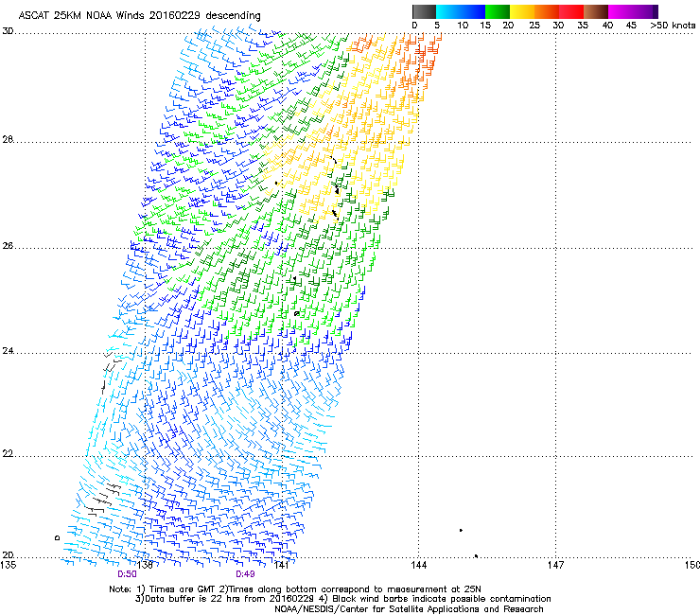This screenshot has width=700, height=615.
Task: Click the cyan-blue 5-15 knots legend swatch
Action: tap(461, 11)
